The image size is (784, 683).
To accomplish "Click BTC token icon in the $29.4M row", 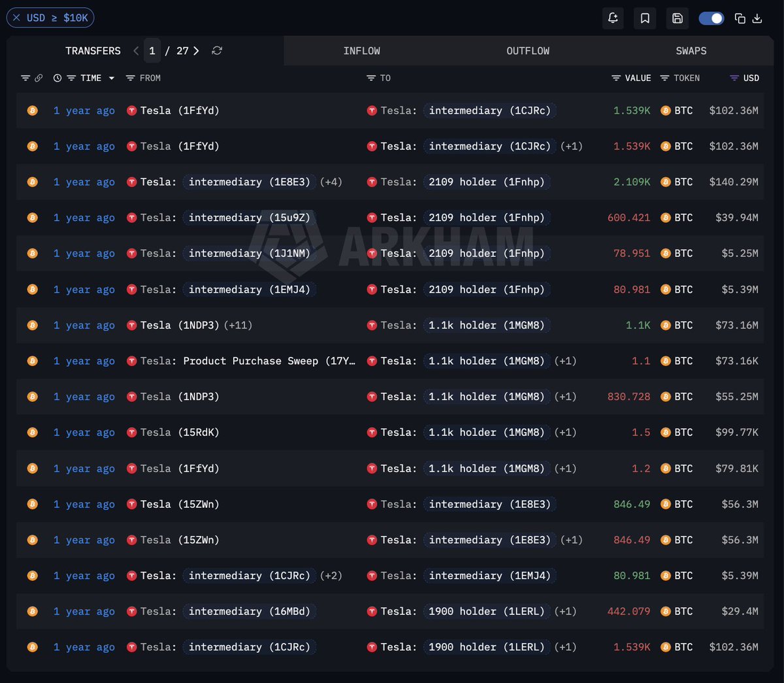I will point(666,611).
